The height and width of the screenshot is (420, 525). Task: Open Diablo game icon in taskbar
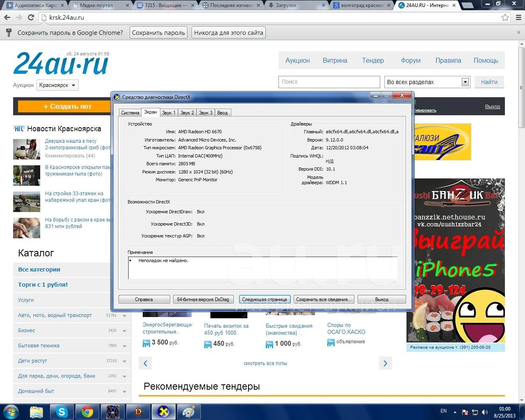(x=138, y=412)
